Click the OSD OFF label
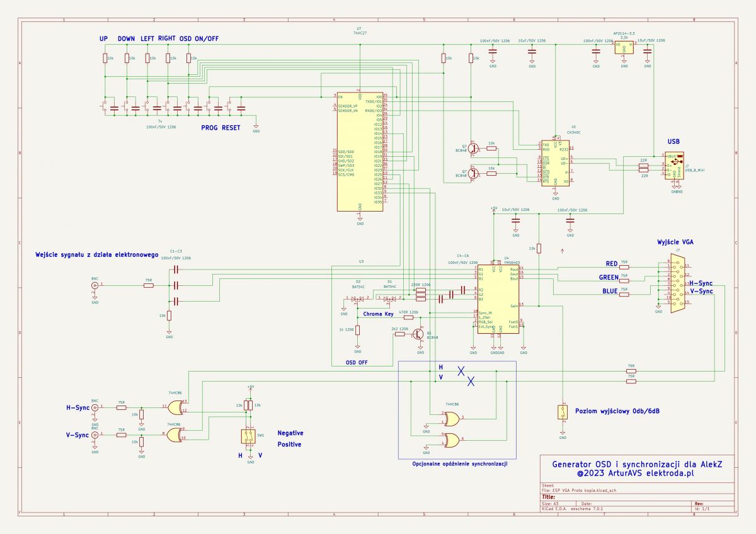 tap(357, 363)
